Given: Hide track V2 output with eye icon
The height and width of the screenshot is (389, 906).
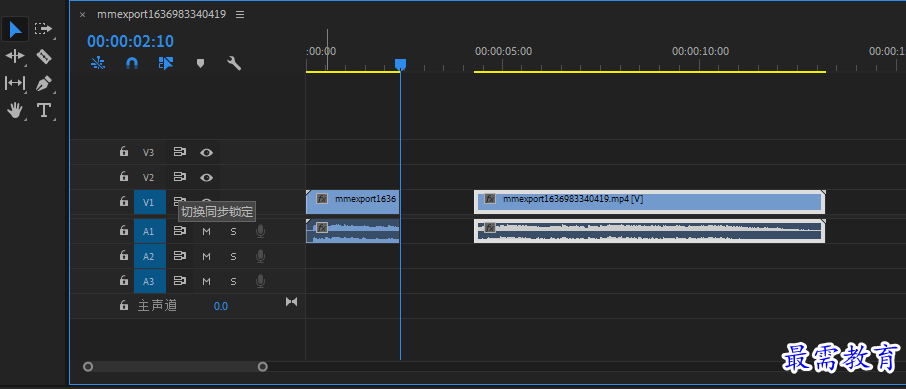Looking at the screenshot, I should click(206, 177).
